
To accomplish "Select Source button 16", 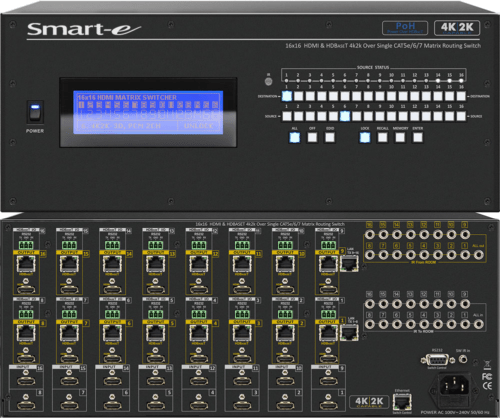I will pyautogui.click(x=461, y=116).
